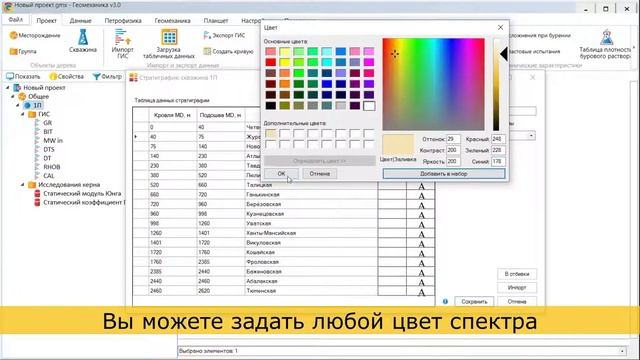Select MW in curve in the tree
The height and width of the screenshot is (360, 640).
pos(53,140)
